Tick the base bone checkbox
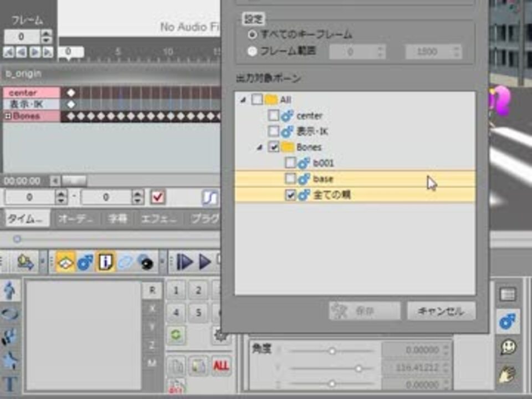Viewport: 532px width, 399px height. 290,178
